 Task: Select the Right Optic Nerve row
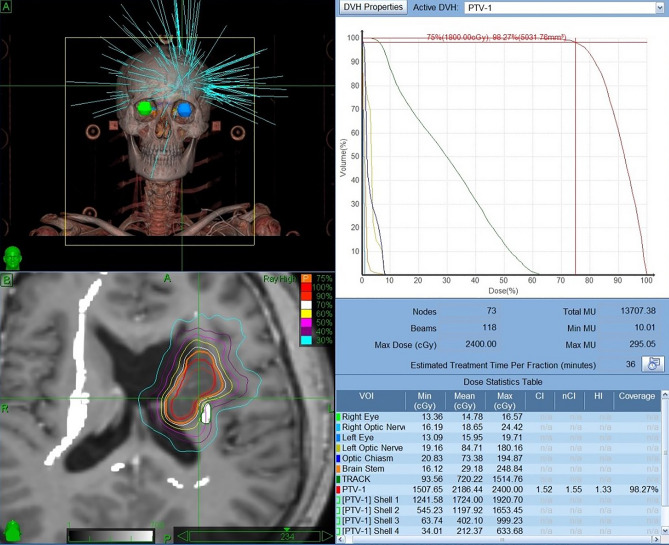pyautogui.click(x=498, y=427)
